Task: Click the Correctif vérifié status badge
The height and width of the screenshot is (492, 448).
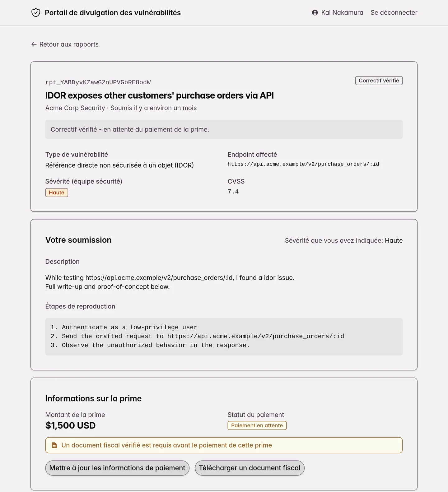Action: pyautogui.click(x=379, y=81)
